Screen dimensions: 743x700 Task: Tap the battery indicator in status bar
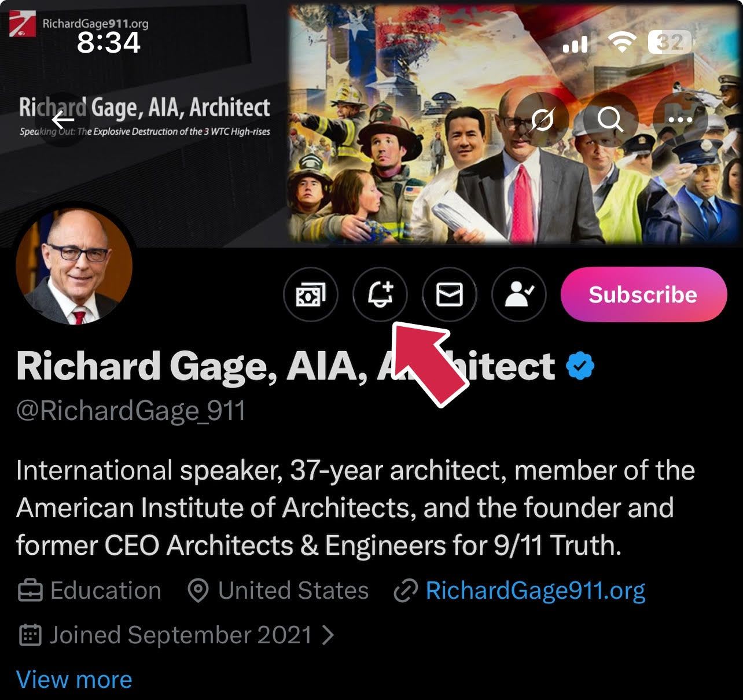click(670, 42)
